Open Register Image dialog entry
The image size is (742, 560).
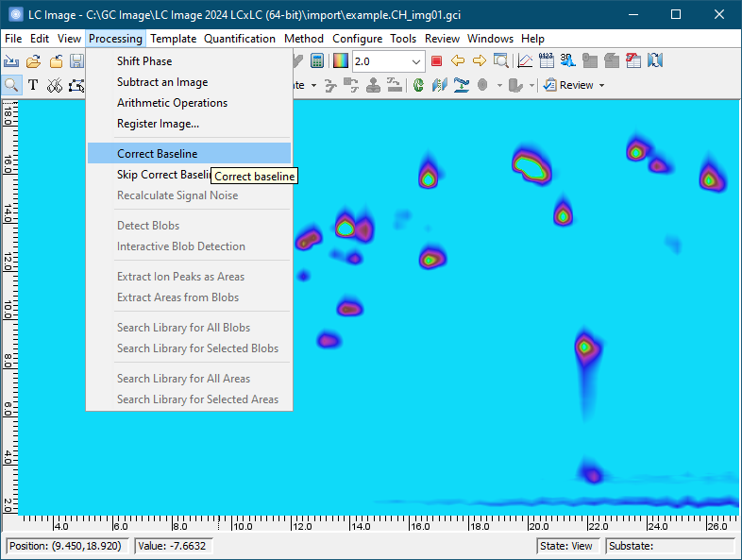point(158,124)
